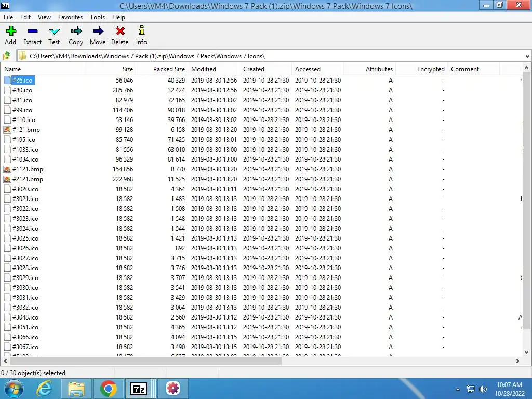The image size is (532, 399).
Task: Expand the address path dropdown
Action: (527, 56)
